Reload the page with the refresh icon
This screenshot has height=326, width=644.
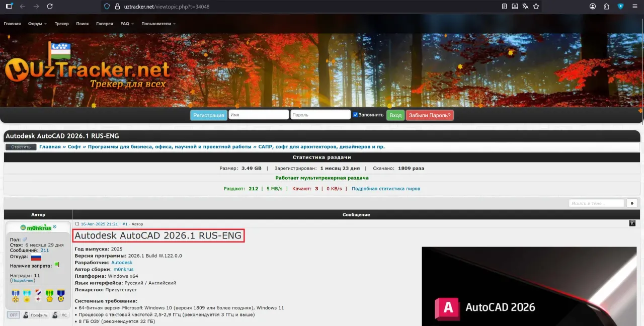(49, 7)
